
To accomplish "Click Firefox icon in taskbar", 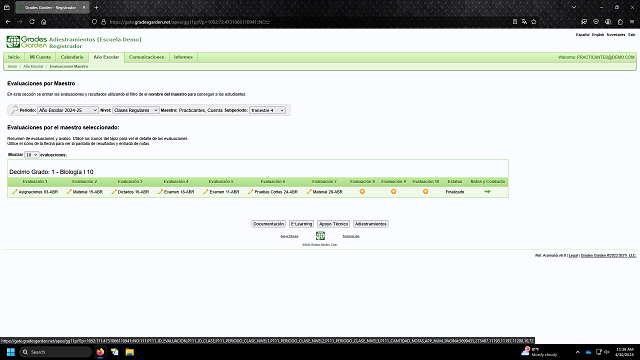I will pyautogui.click(x=100, y=352).
